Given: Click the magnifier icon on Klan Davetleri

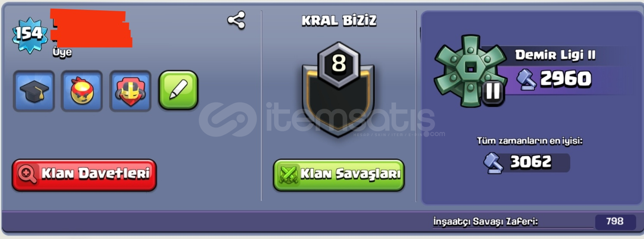Looking at the screenshot, I should point(26,175).
